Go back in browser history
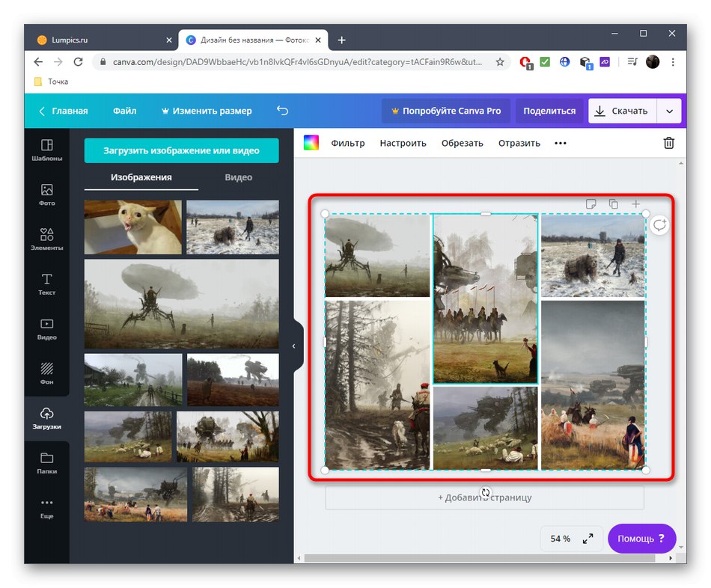The width and height of the screenshot is (711, 588). 38,61
